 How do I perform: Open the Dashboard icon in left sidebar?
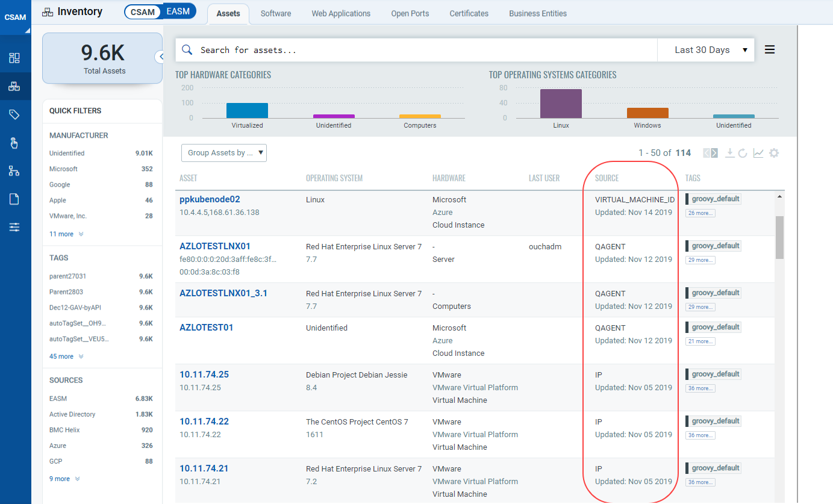click(14, 58)
